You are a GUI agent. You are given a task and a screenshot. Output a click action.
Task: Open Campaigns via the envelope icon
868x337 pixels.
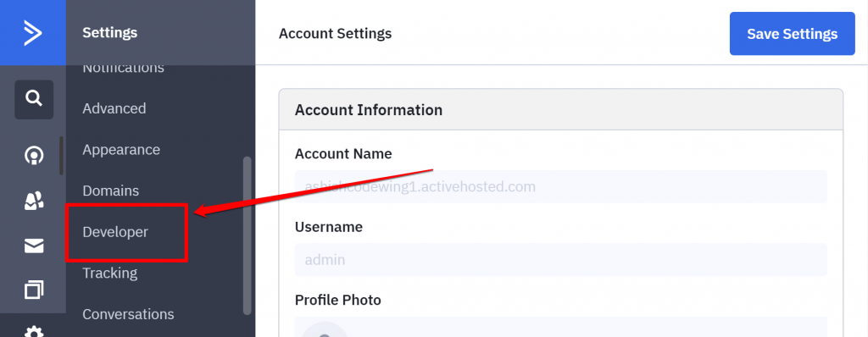point(34,246)
